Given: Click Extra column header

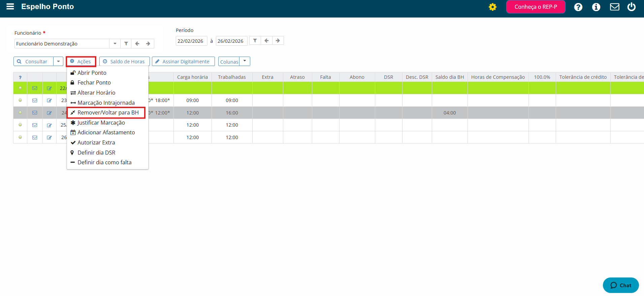Looking at the screenshot, I should click(268, 77).
